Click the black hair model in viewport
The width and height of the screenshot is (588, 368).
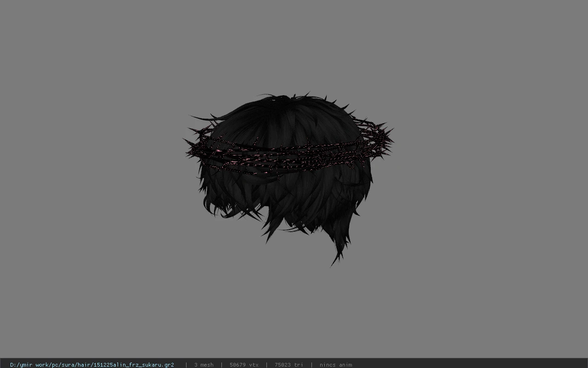(x=288, y=179)
